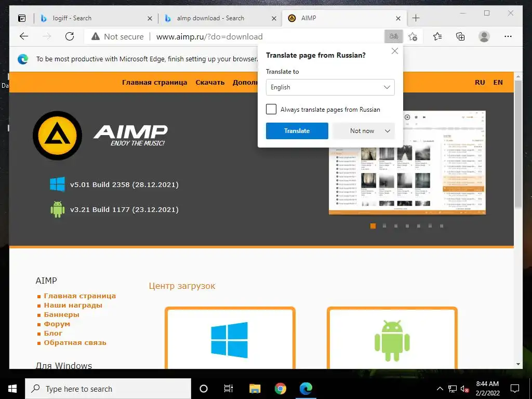Close the aimp download - Search tab

(274, 18)
